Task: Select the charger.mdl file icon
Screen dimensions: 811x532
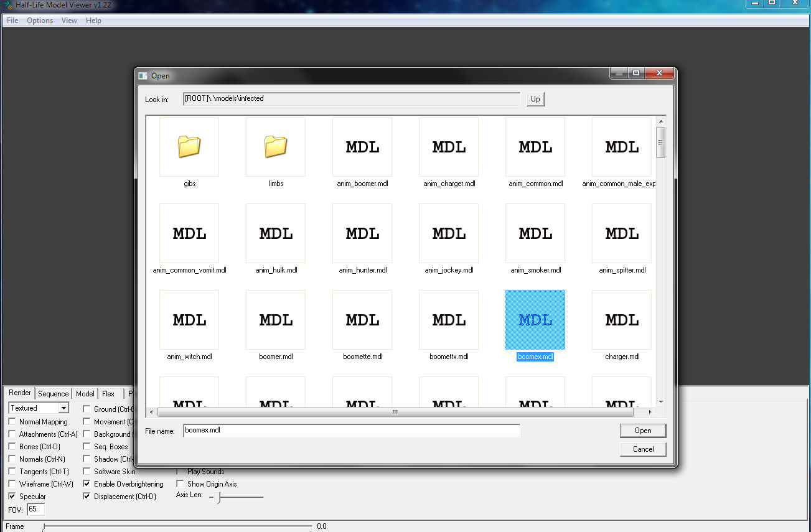Action: [x=622, y=320]
